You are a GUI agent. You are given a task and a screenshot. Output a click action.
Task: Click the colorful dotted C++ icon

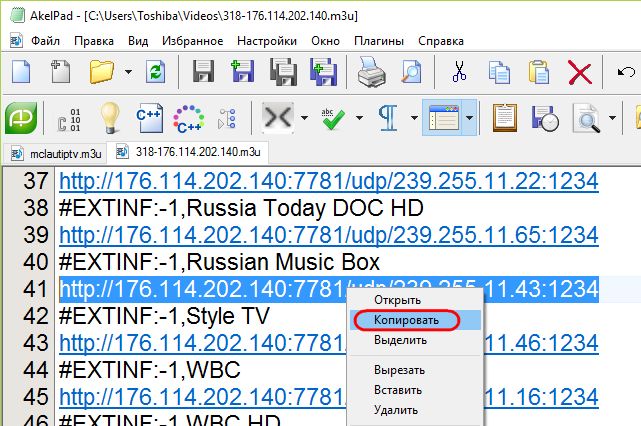(x=188, y=119)
